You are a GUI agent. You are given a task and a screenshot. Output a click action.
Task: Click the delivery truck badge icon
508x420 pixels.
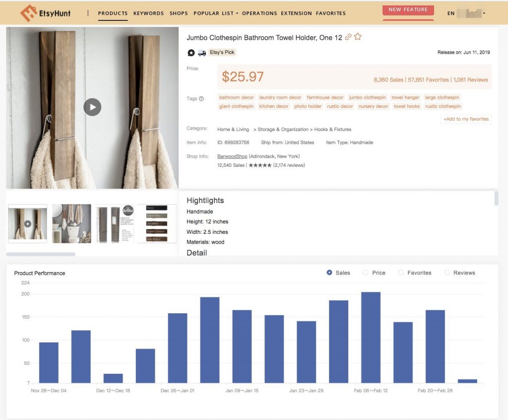(202, 53)
